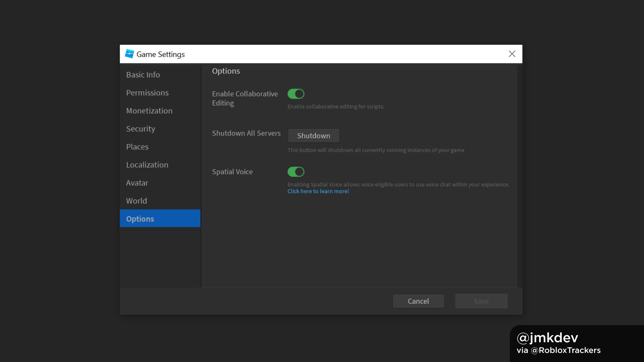The image size is (644, 362).
Task: Click the Shutdown All Servers button
Action: tap(314, 135)
